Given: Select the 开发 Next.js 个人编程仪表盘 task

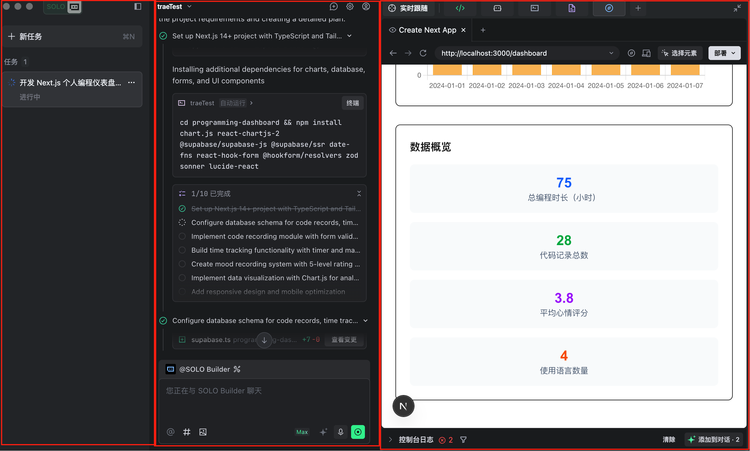Looking at the screenshot, I should point(72,89).
